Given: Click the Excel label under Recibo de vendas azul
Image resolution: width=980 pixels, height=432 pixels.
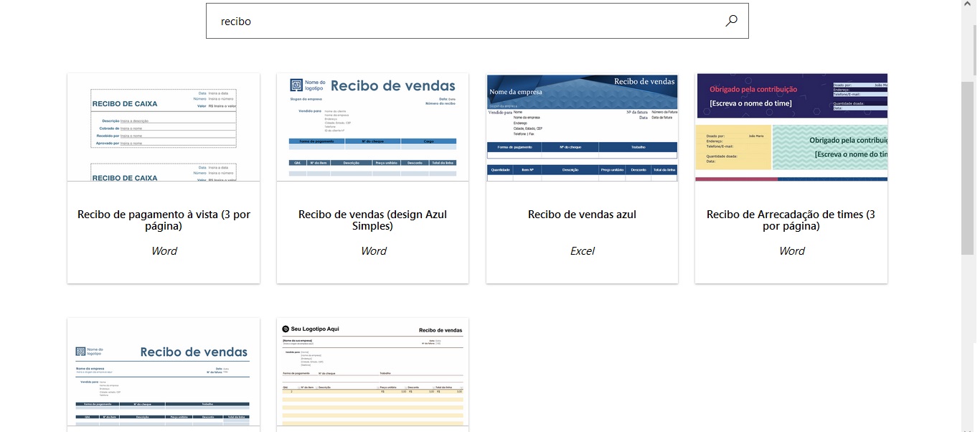Looking at the screenshot, I should click(x=582, y=251).
